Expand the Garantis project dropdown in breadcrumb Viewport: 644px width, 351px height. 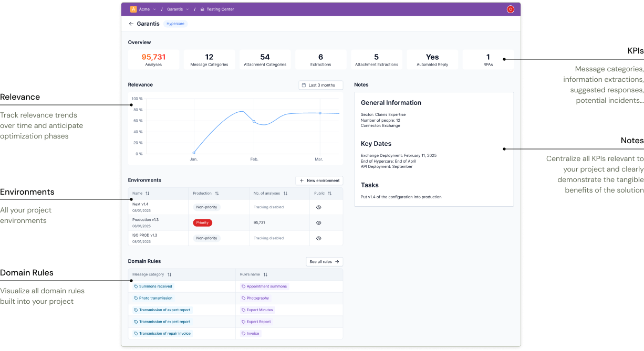[x=188, y=9]
